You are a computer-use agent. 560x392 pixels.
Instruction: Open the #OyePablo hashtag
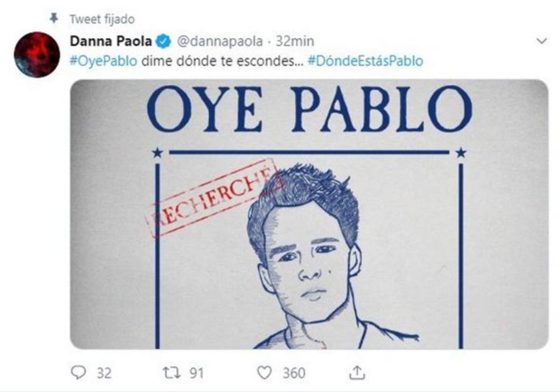coord(104,62)
